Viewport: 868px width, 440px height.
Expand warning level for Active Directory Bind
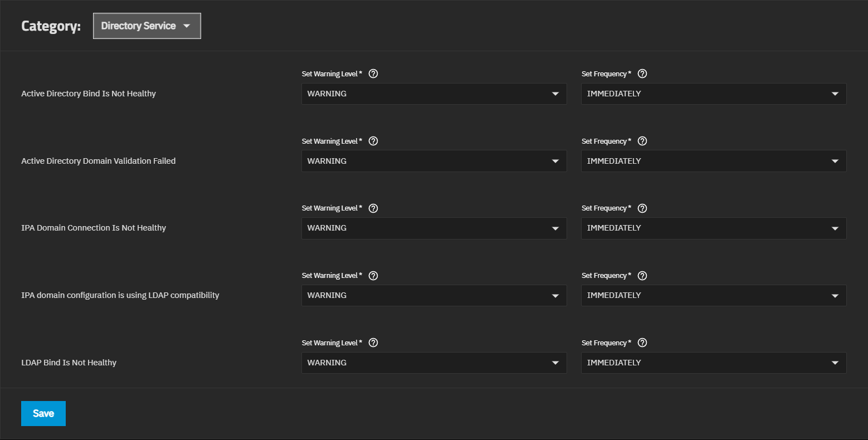point(434,94)
